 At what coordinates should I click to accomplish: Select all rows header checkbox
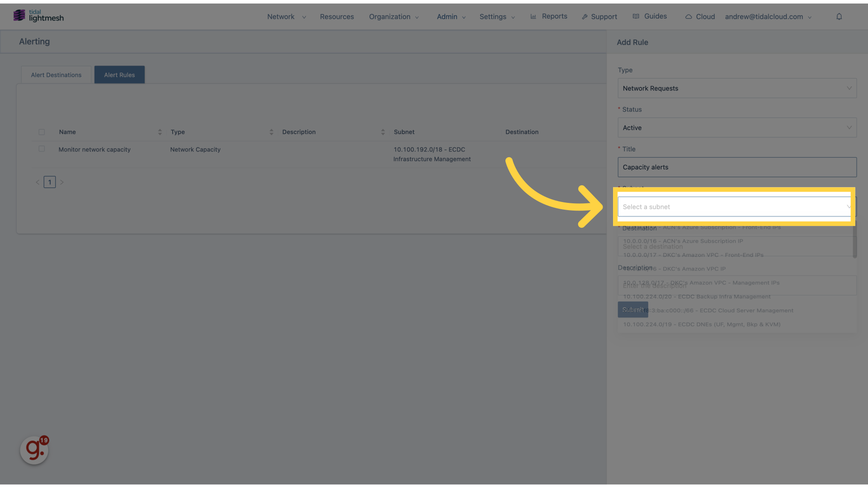(42, 132)
